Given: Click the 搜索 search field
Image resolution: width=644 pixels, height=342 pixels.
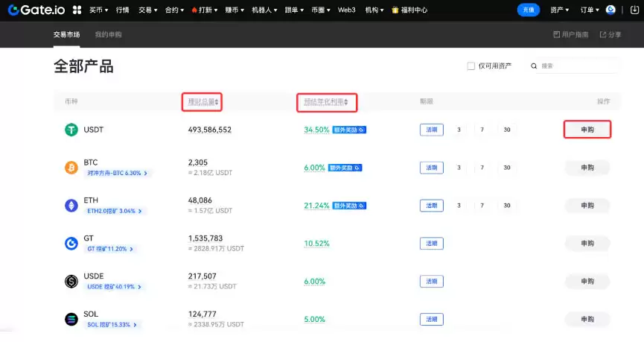Looking at the screenshot, I should pyautogui.click(x=577, y=66).
